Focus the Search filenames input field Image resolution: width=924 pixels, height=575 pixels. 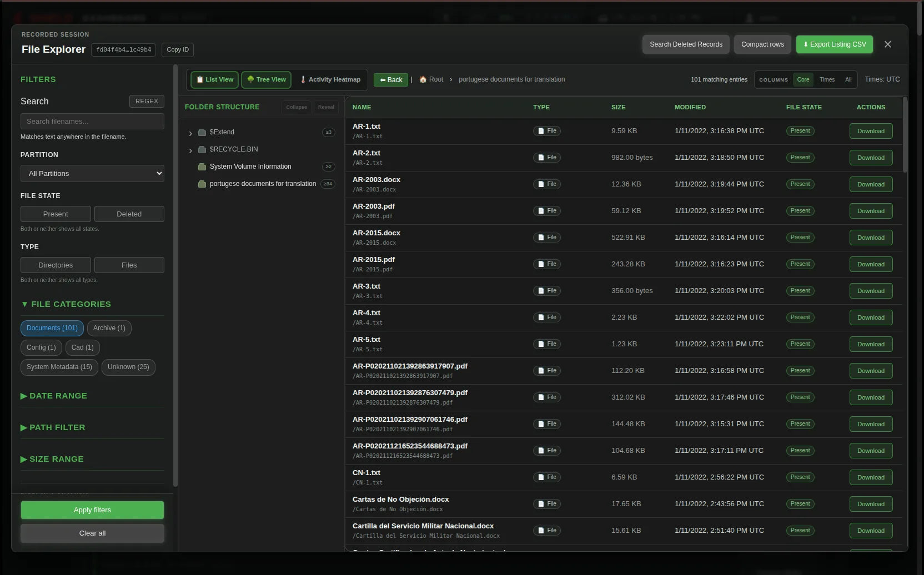[x=92, y=122]
